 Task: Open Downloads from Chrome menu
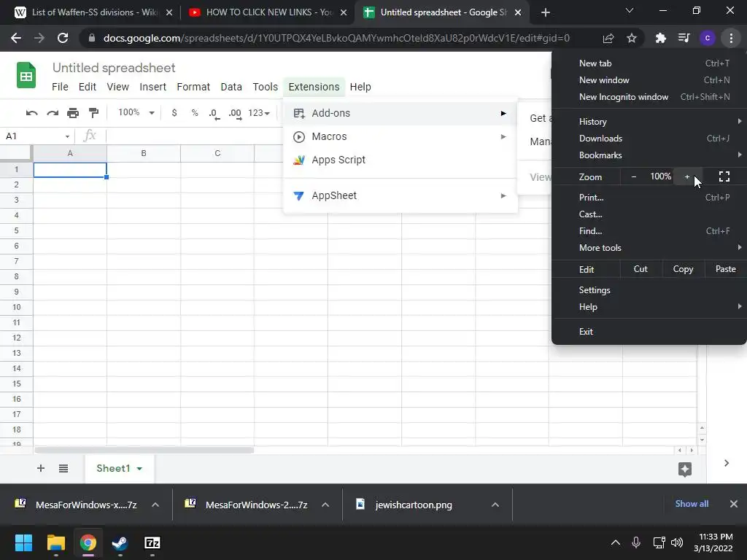pos(649,139)
